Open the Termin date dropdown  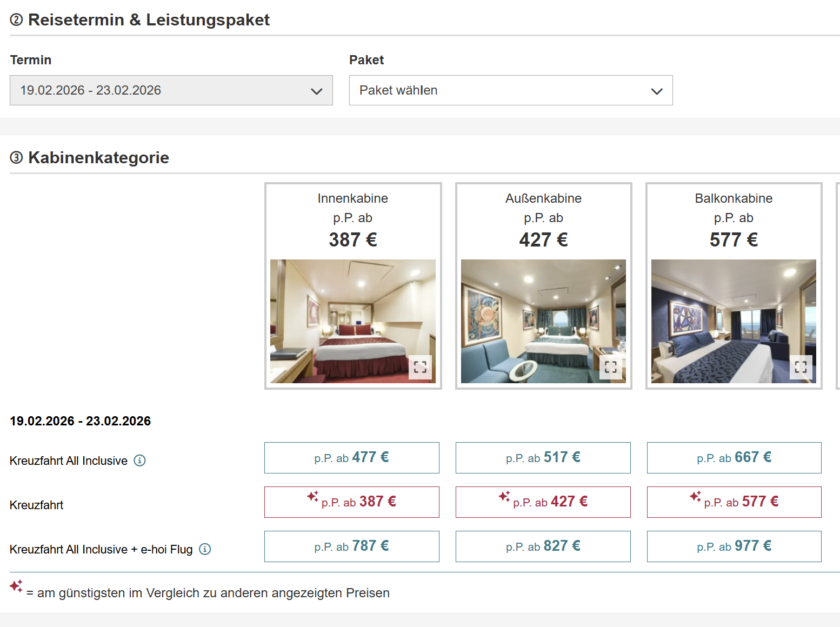click(171, 90)
